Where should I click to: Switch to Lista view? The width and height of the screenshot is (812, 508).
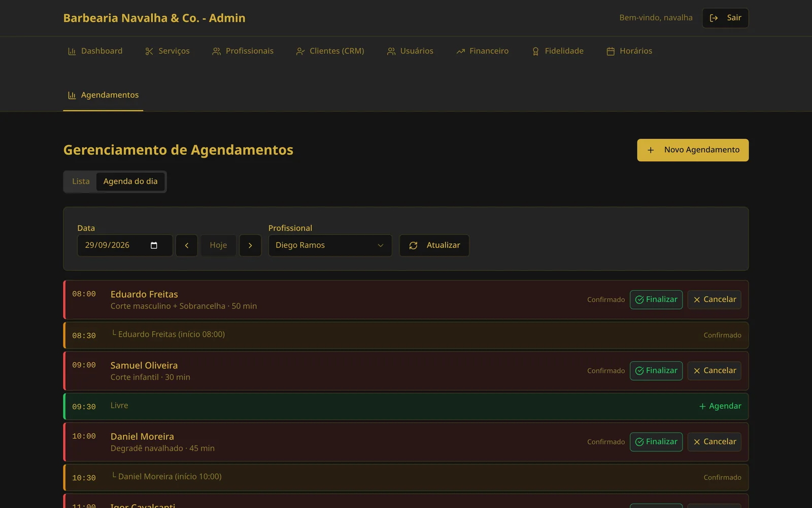81,181
